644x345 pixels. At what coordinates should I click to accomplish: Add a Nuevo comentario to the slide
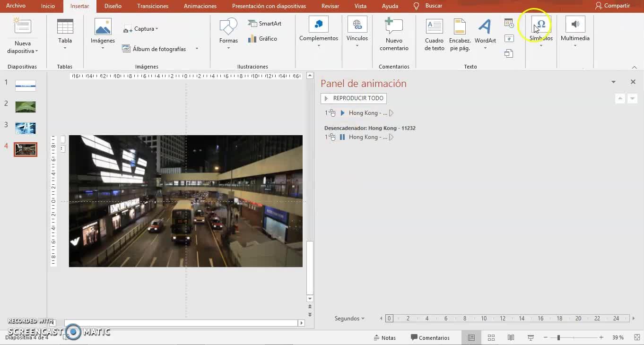coord(394,34)
